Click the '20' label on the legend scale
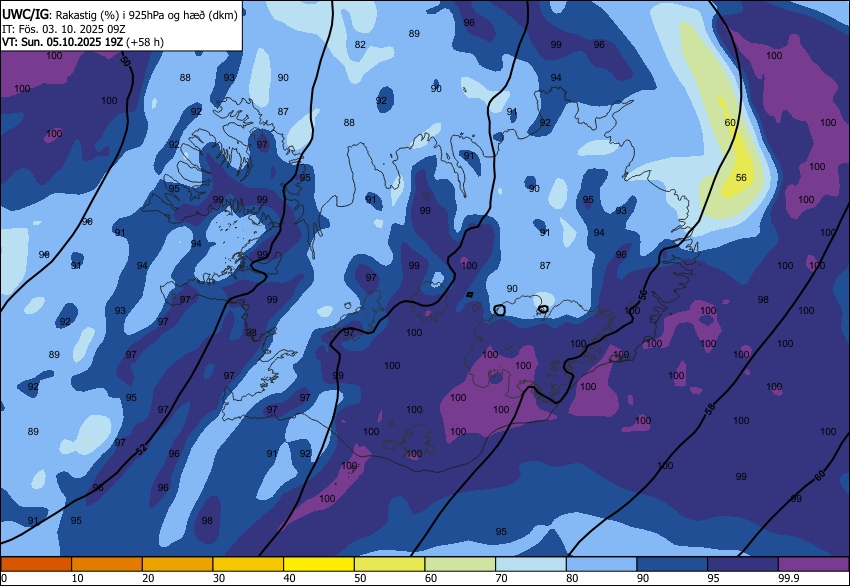This screenshot has height=586, width=850. click(x=148, y=578)
